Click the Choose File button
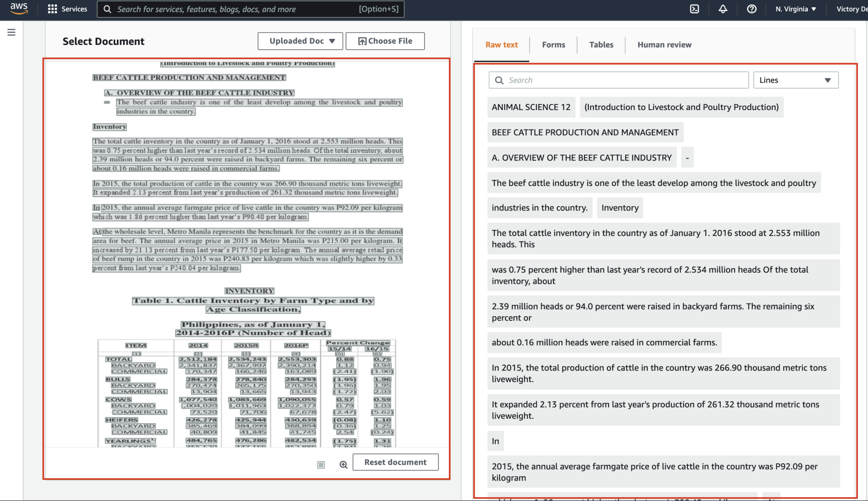Image resolution: width=868 pixels, height=501 pixels. (385, 41)
